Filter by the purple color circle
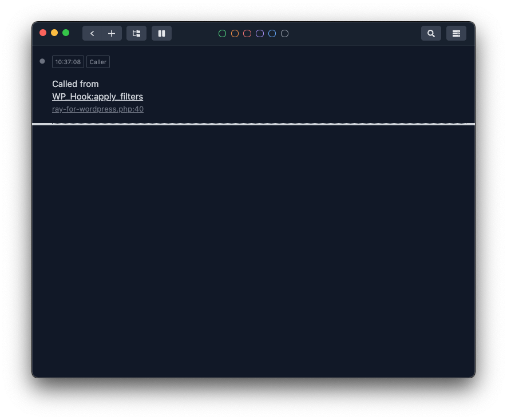 260,34
